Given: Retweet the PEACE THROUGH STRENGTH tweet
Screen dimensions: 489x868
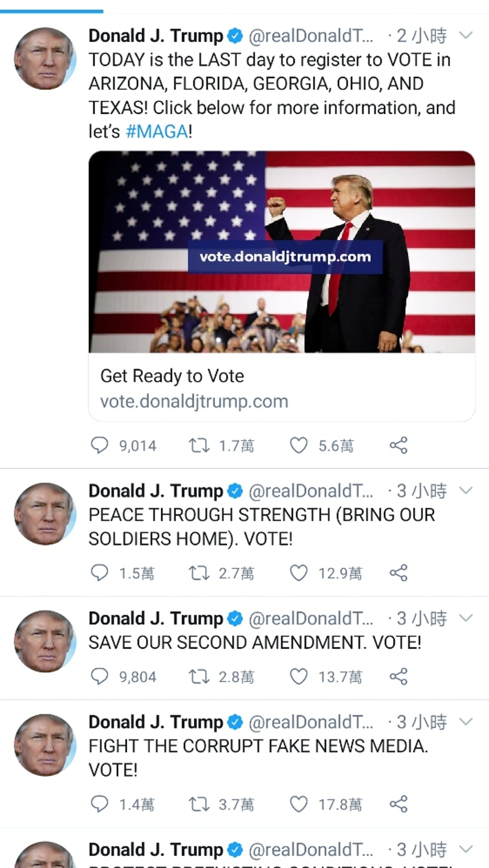Looking at the screenshot, I should [x=199, y=573].
